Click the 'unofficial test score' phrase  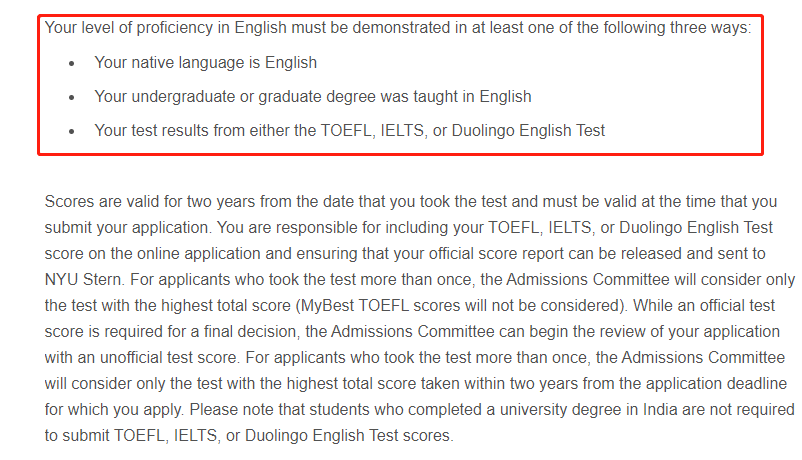[169, 358]
